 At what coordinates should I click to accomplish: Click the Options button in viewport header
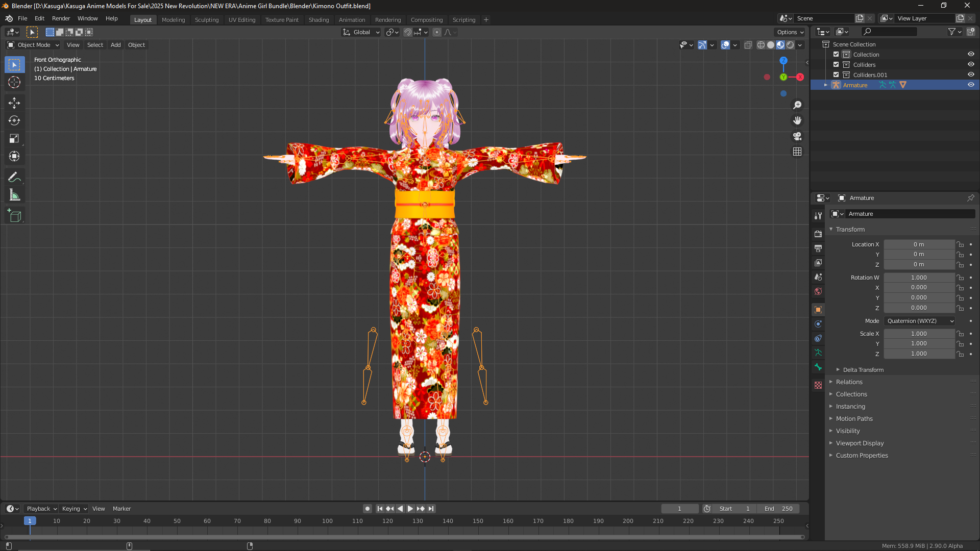[x=790, y=32]
